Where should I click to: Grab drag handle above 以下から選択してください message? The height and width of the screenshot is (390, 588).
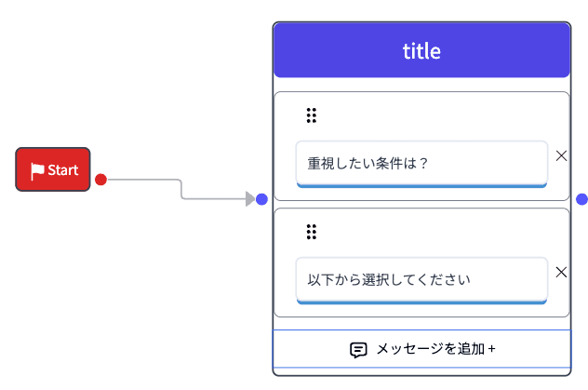(x=312, y=232)
